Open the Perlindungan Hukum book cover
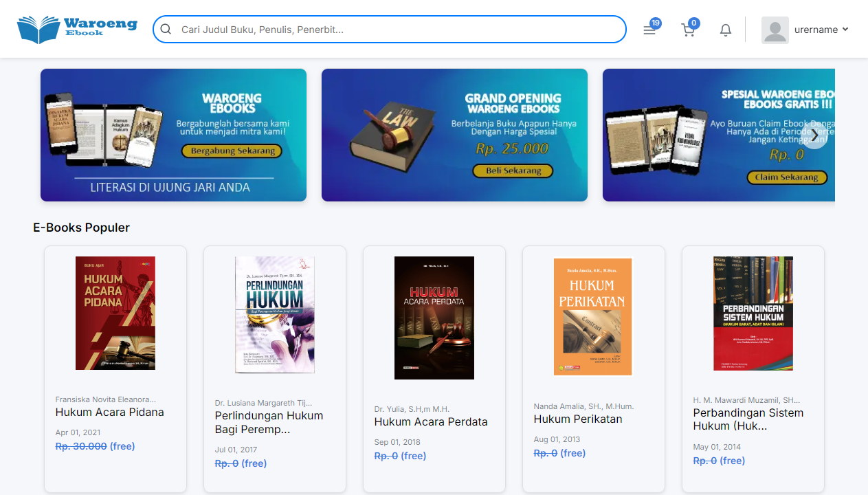Viewport: 868px width, 495px height. tap(275, 315)
